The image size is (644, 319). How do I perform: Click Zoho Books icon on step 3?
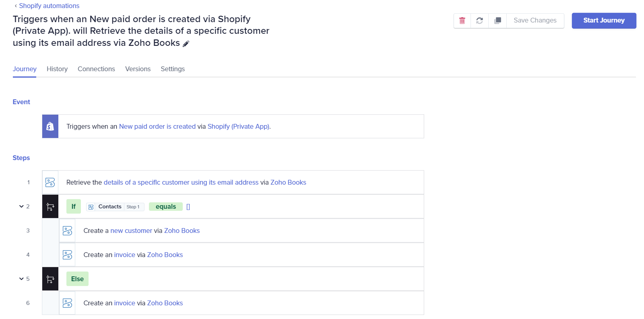point(67,231)
